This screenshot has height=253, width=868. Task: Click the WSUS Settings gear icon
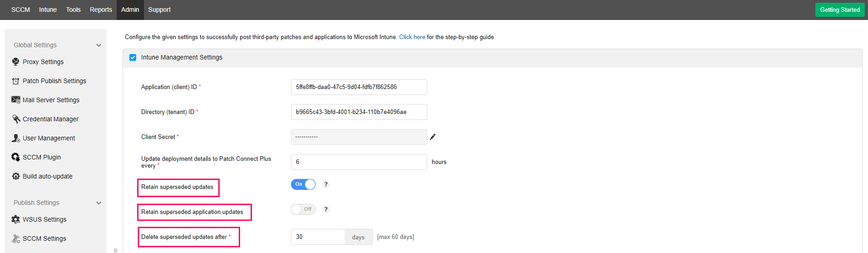(x=16, y=219)
